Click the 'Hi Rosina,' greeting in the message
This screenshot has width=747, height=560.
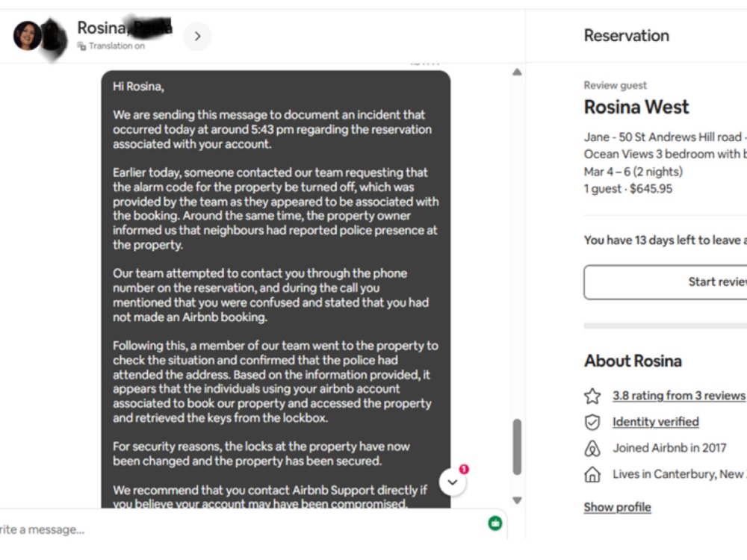[138, 86]
